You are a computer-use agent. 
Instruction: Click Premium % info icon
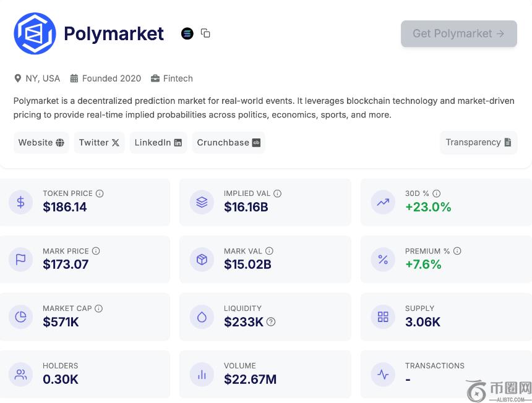point(457,251)
